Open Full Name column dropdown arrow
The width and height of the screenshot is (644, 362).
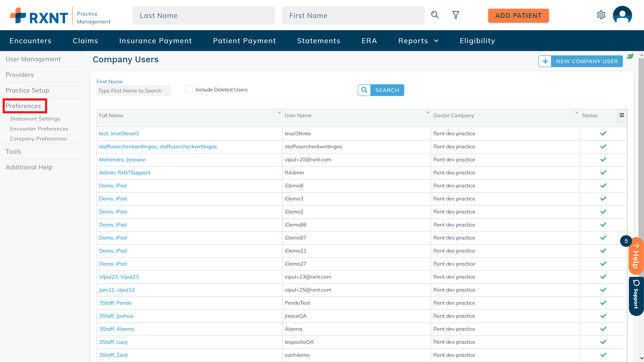pyautogui.click(x=279, y=112)
